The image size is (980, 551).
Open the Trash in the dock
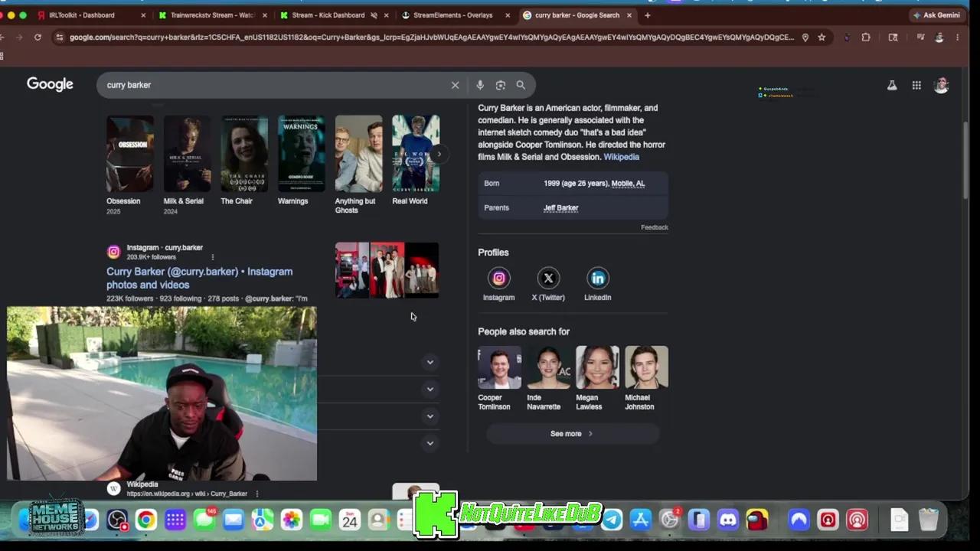(929, 520)
